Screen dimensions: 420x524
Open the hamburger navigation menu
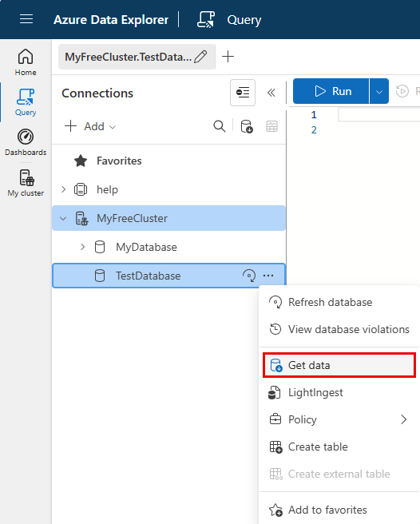26,19
